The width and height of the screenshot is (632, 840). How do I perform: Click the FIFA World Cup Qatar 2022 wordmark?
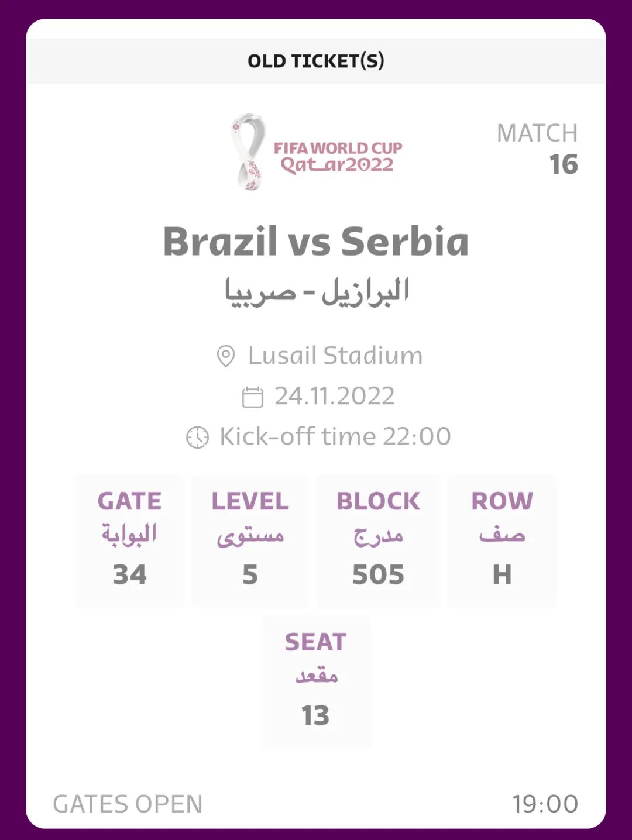tap(338, 157)
